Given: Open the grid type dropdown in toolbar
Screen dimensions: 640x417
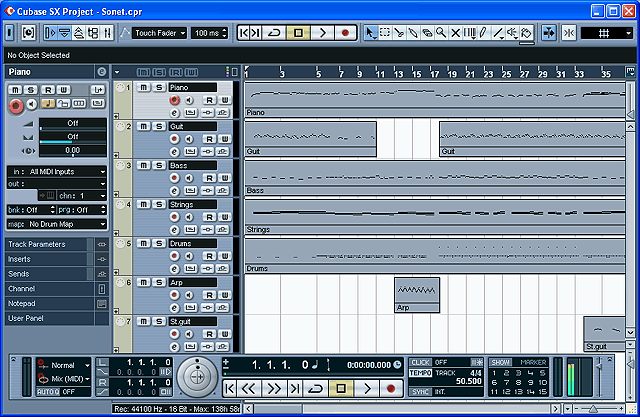Looking at the screenshot, I should point(607,33).
